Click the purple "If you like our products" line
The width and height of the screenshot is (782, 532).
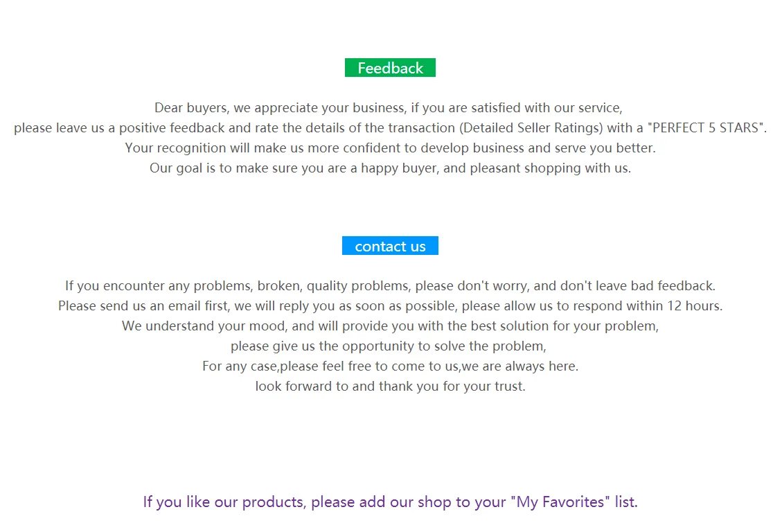coord(390,502)
